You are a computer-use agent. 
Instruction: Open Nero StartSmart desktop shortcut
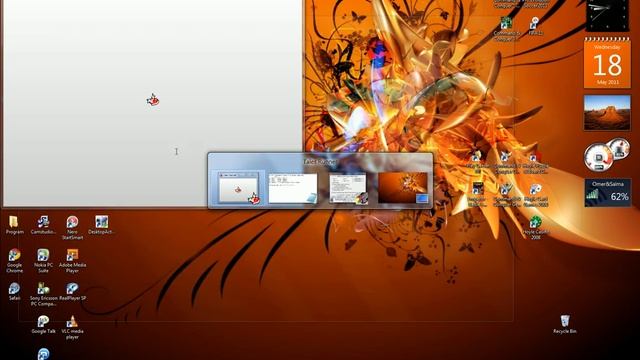coord(72,228)
